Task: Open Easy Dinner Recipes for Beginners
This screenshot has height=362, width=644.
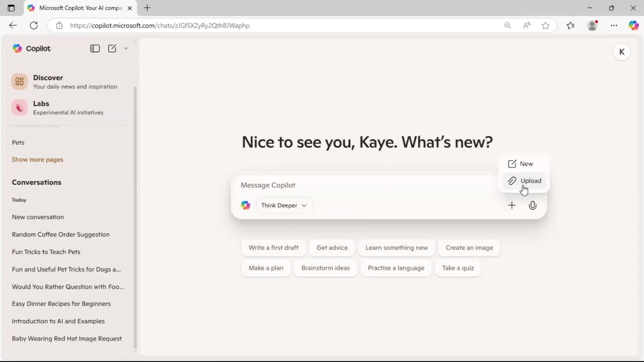Action: (61, 304)
